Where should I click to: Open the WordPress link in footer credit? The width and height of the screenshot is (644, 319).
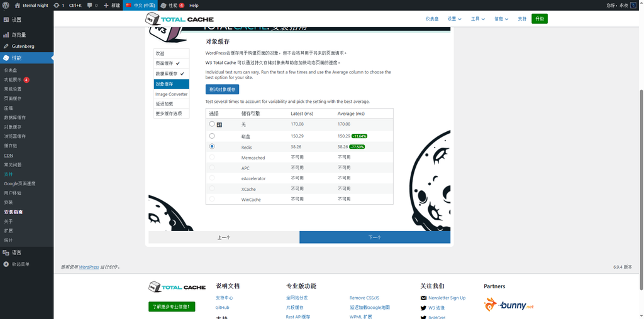89,267
